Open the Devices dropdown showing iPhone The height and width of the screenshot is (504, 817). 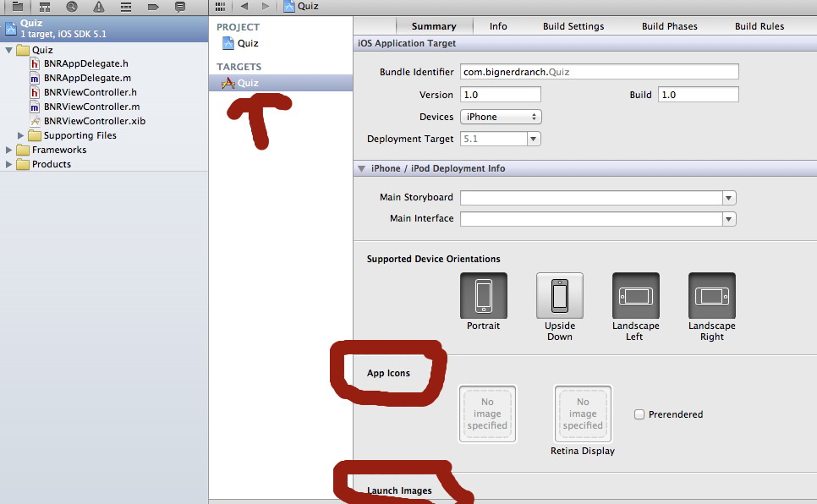pyautogui.click(x=501, y=117)
